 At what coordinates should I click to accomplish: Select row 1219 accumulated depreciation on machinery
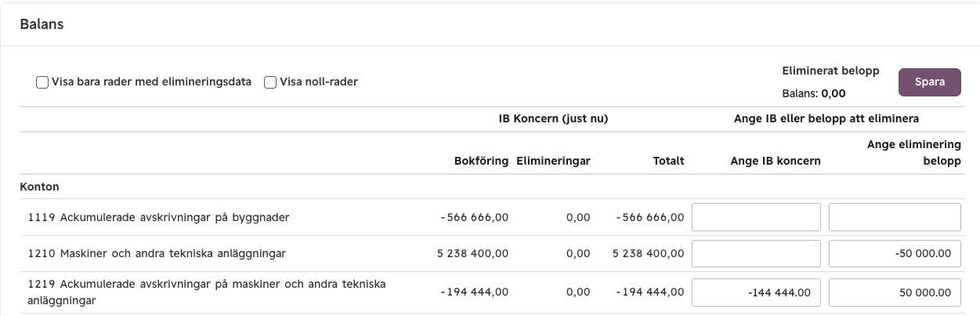pyautogui.click(x=490, y=292)
